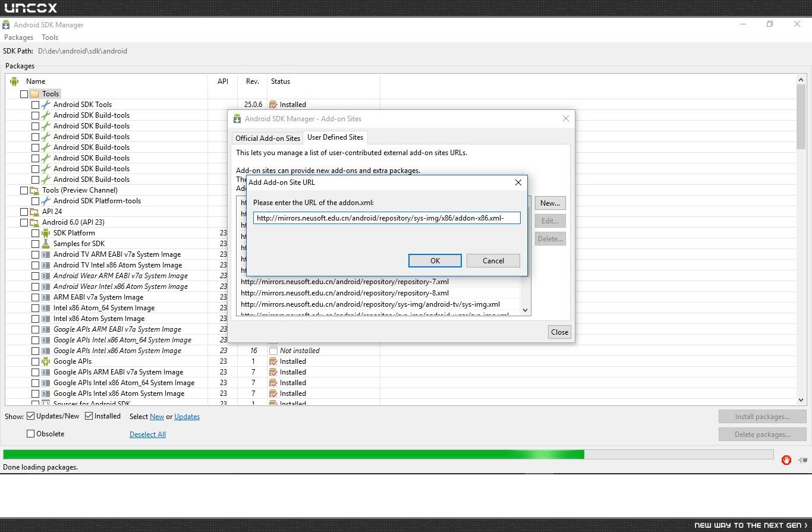Open the SDK Manager log icon at bottom right

[x=802, y=460]
